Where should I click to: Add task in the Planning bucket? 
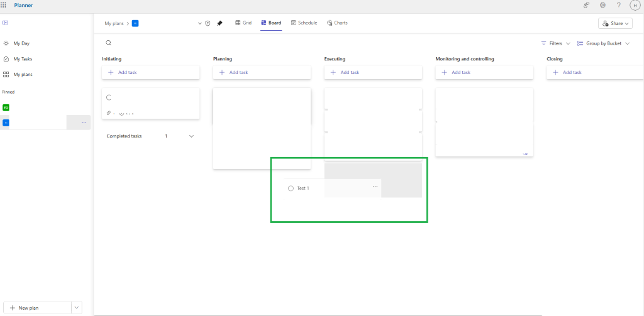pos(262,72)
